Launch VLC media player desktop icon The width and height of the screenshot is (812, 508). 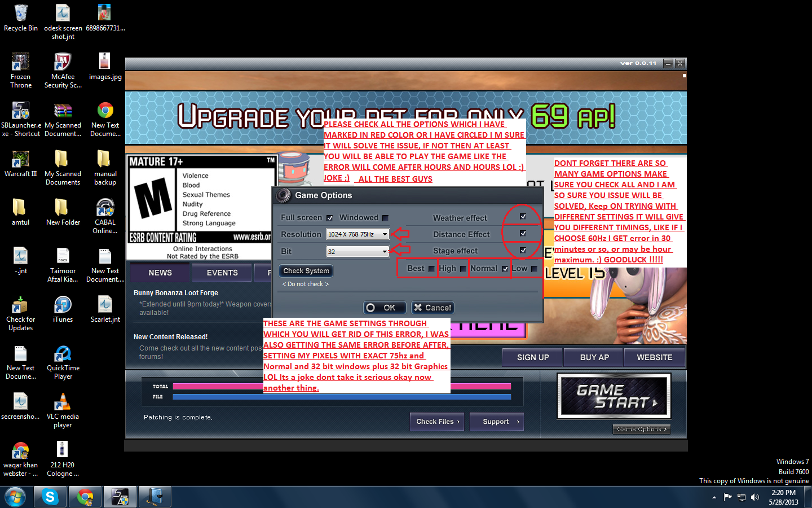tap(63, 410)
